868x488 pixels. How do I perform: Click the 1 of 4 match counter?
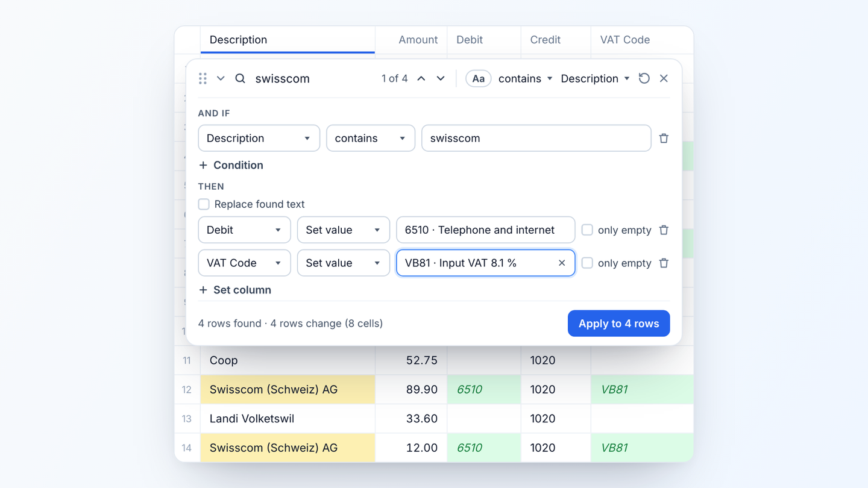pyautogui.click(x=394, y=78)
